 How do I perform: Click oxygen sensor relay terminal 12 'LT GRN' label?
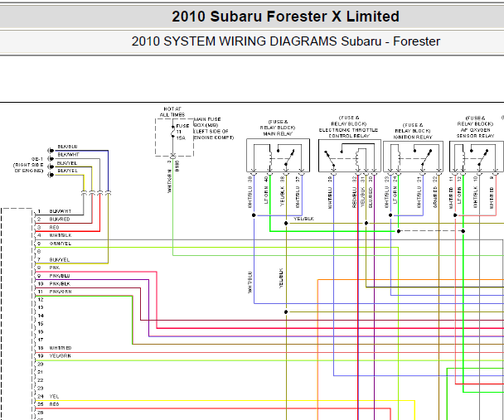click(x=459, y=195)
